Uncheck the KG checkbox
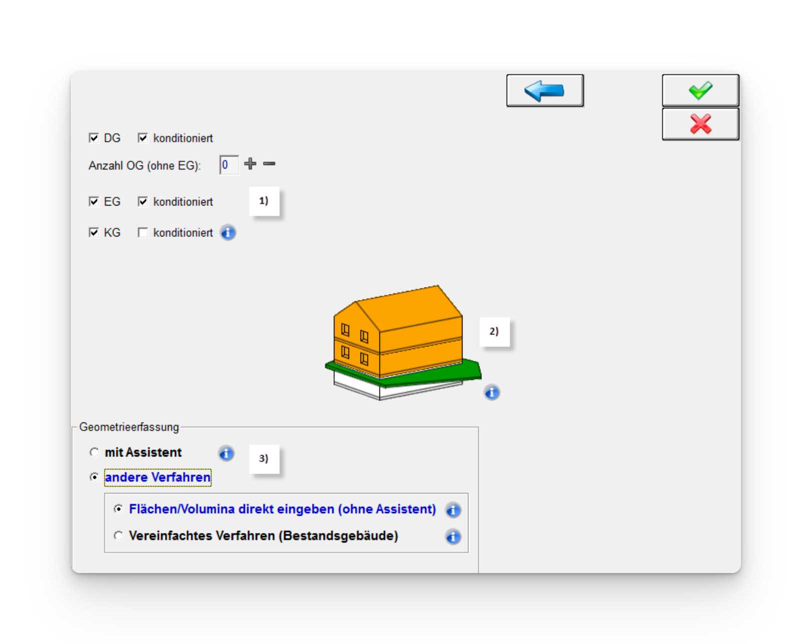 click(93, 232)
